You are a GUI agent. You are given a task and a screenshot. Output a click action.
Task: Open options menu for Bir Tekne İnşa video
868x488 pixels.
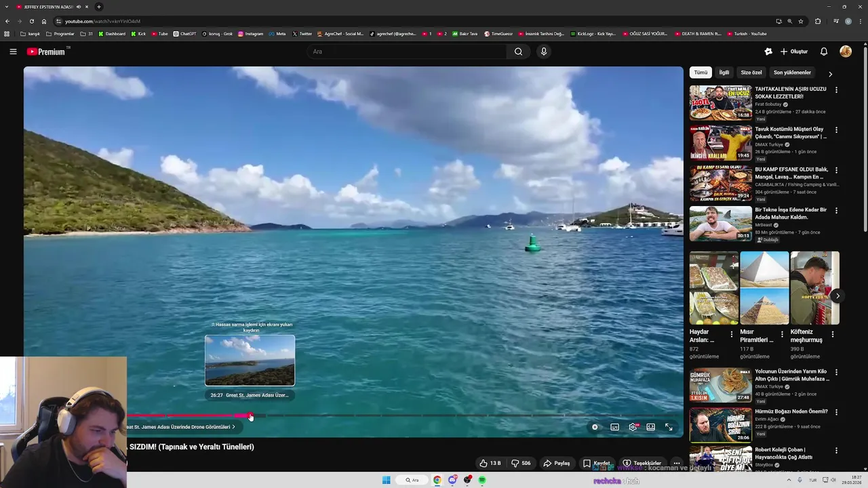click(836, 210)
